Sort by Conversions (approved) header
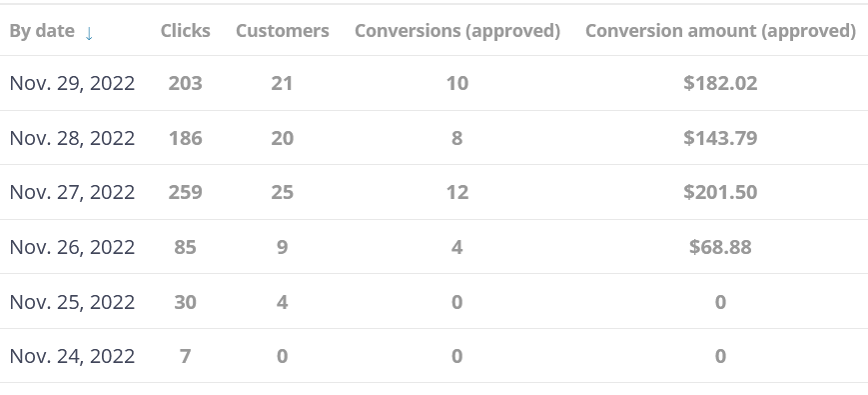The width and height of the screenshot is (868, 395). click(457, 31)
